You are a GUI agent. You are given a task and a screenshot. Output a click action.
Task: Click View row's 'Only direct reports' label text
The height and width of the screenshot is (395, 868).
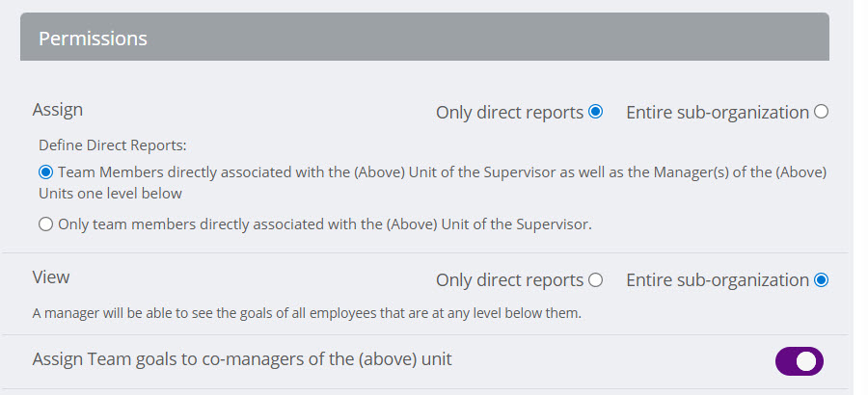tap(509, 280)
